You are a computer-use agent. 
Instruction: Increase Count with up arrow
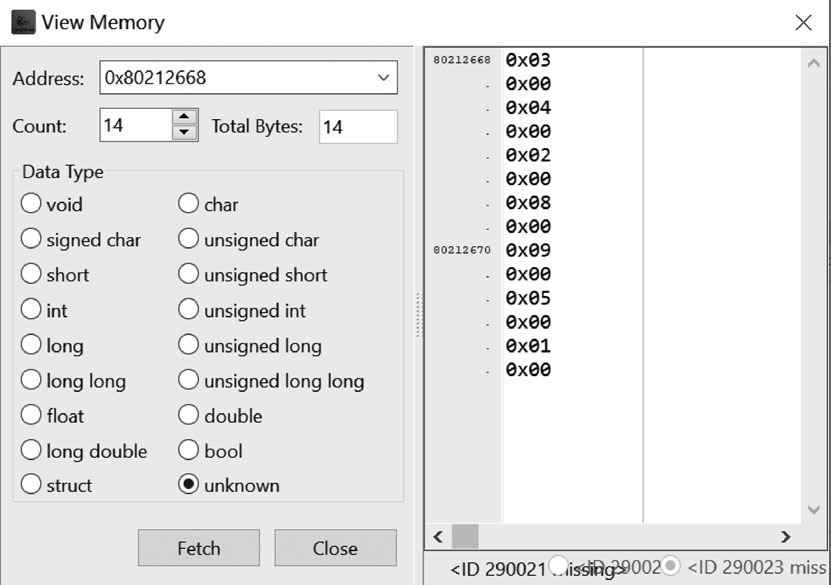tap(184, 117)
